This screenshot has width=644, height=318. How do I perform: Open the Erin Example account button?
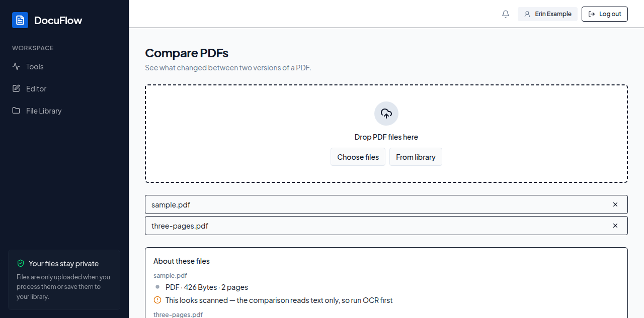coord(547,14)
